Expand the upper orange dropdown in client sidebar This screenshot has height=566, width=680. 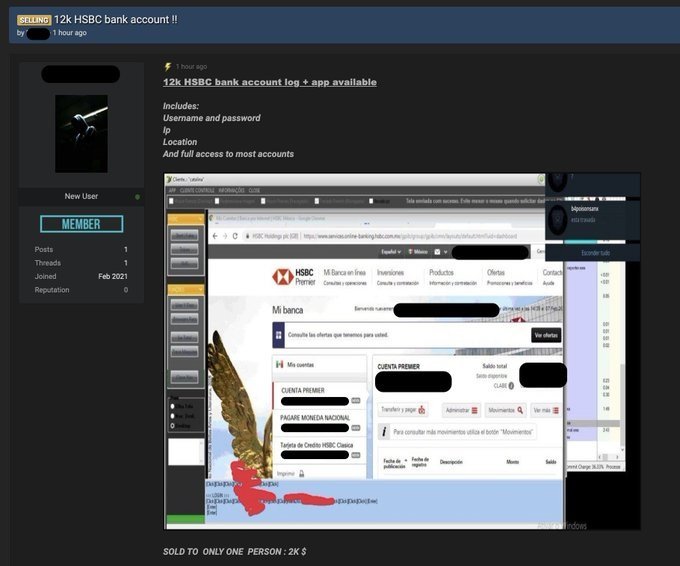(x=186, y=219)
